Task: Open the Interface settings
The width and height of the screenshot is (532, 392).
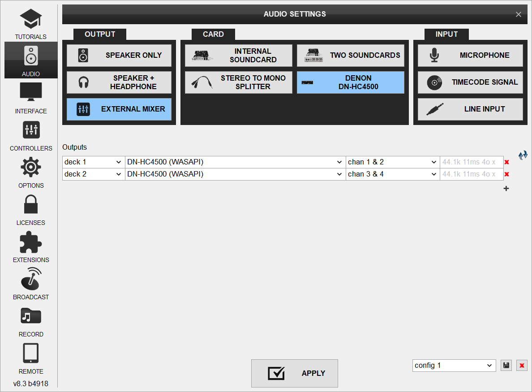Action: (x=31, y=98)
